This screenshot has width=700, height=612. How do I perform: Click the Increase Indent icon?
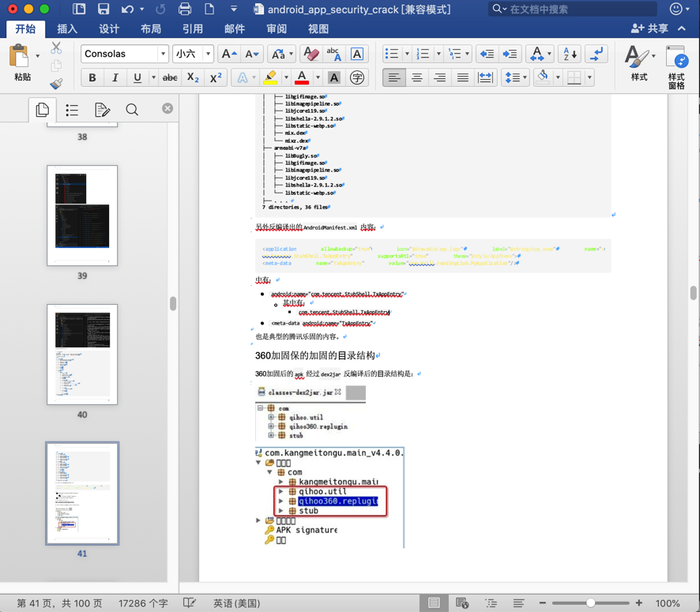510,54
